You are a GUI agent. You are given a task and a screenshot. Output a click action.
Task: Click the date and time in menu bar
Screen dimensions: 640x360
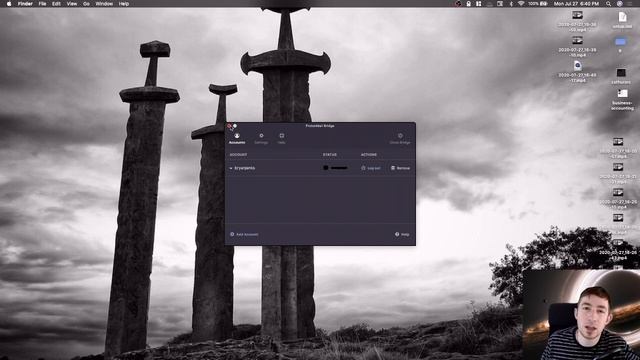point(576,4)
